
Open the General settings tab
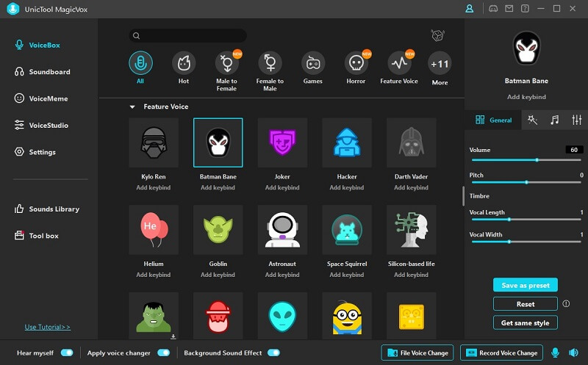click(x=493, y=120)
